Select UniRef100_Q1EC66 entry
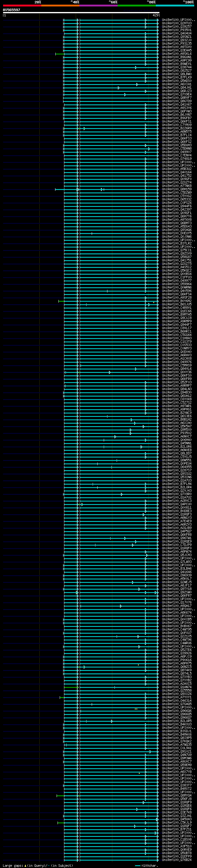This screenshot has width=197, height=868. pyautogui.click(x=177, y=311)
